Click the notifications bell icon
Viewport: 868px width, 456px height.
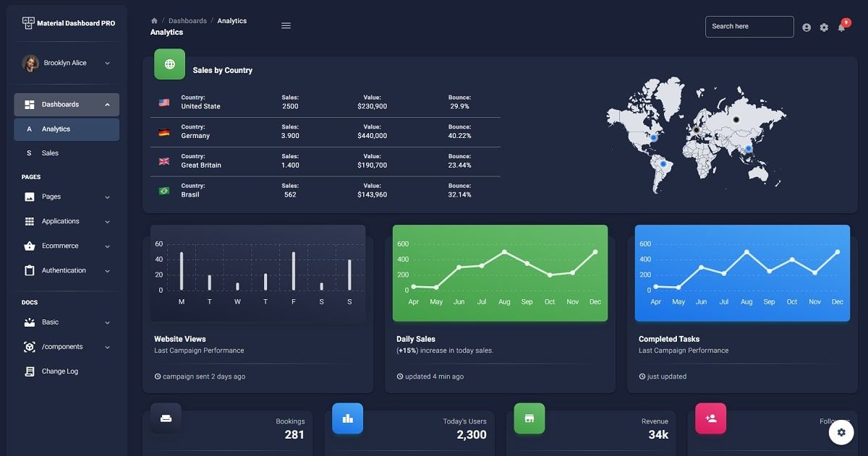841,27
